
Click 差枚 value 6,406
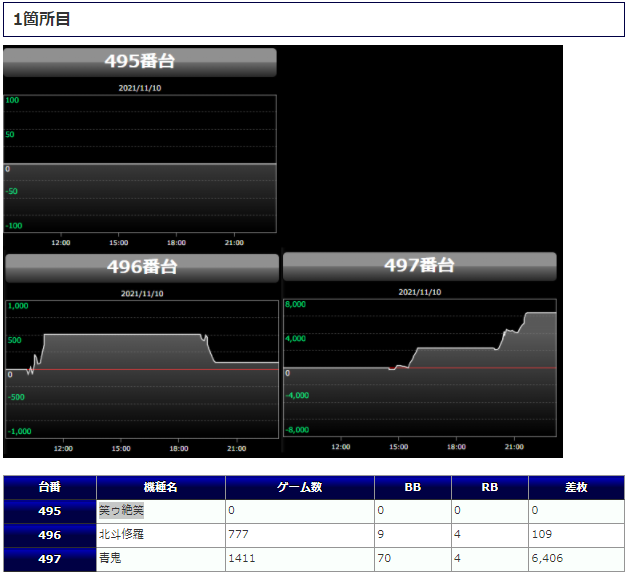click(x=547, y=559)
